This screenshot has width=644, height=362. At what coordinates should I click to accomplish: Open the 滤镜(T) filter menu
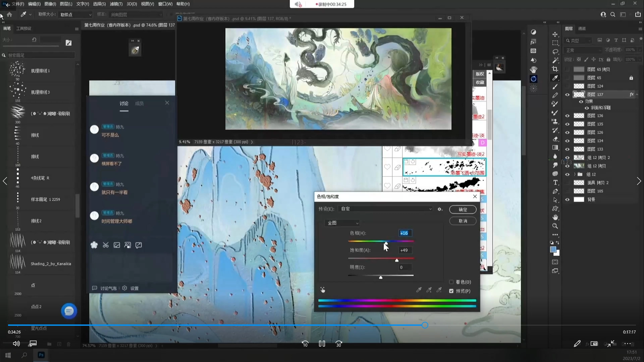pos(116,4)
